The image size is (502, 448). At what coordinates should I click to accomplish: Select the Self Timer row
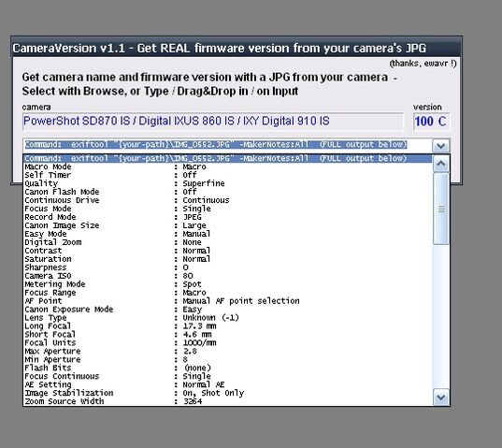(x=227, y=175)
